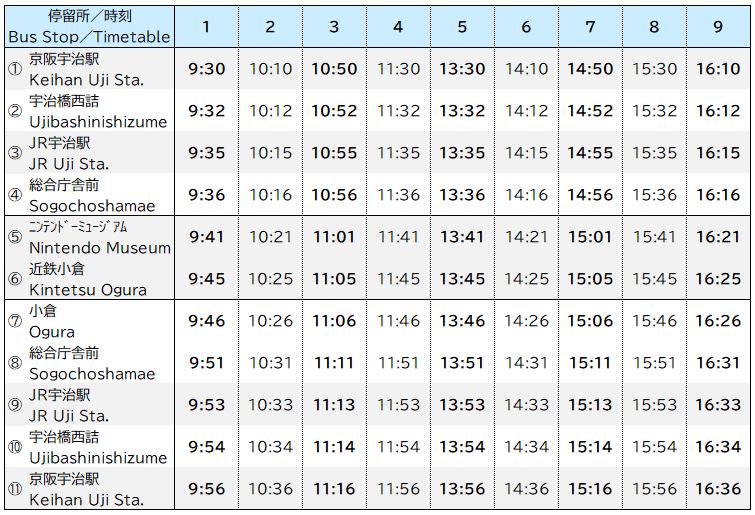Viewport: 755px width, 515px height.
Task: Select the 15:01 Nintendo Museum time
Action: [x=590, y=237]
